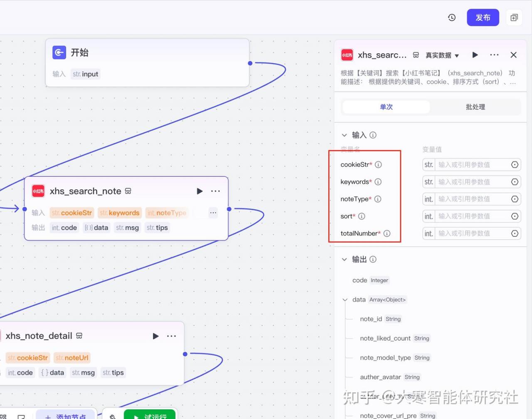Run node from side panel play icon
532x419 pixels.
(475, 55)
